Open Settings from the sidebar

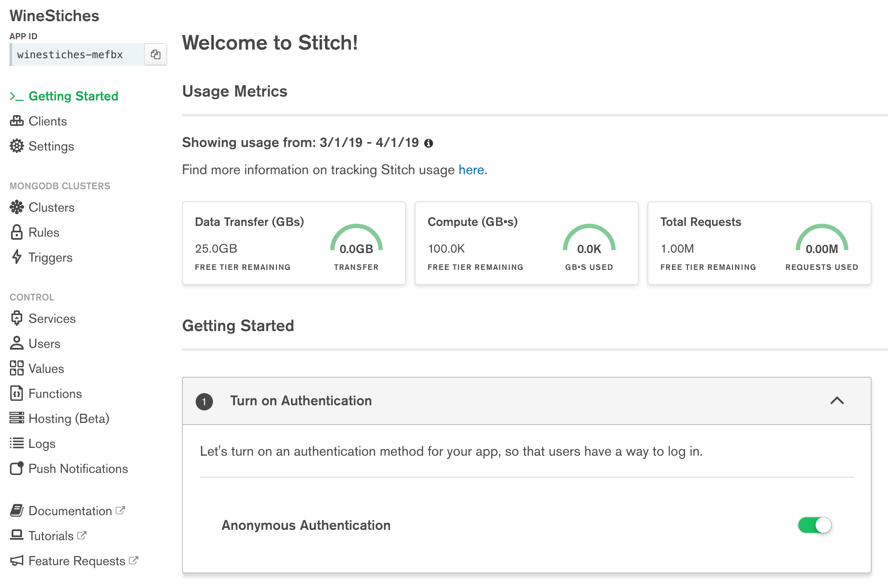pos(51,146)
